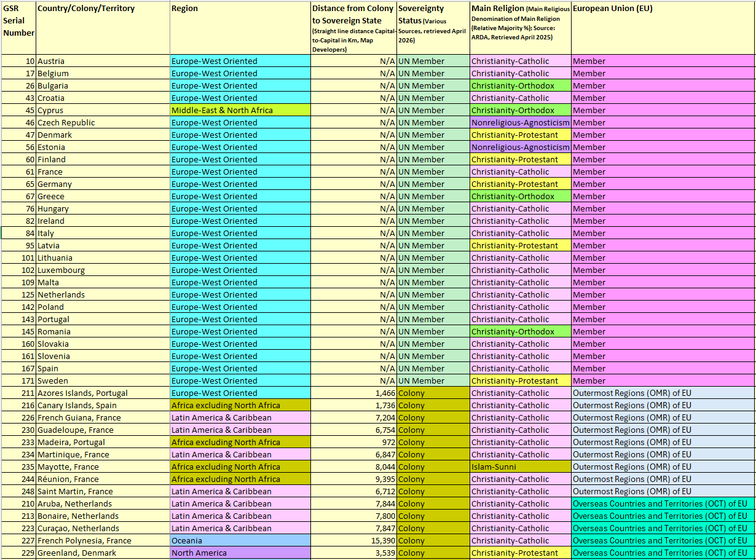Click the GSR Serial Number header
Screen dimensions: 756x560
(x=18, y=28)
